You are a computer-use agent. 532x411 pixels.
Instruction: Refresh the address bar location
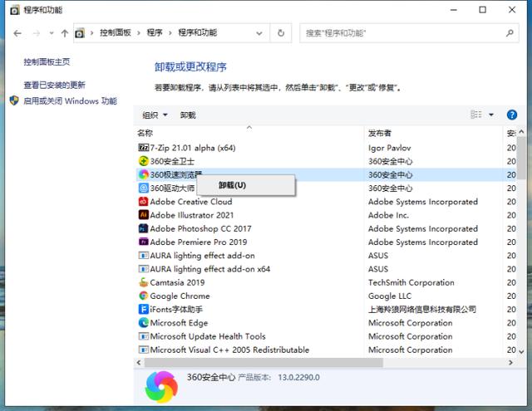pyautogui.click(x=281, y=33)
